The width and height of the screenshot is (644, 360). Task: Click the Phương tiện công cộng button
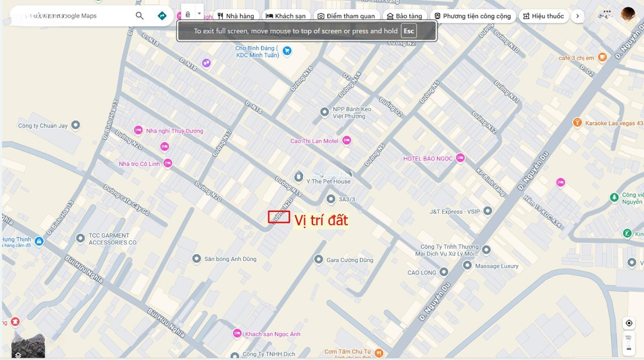pos(472,16)
